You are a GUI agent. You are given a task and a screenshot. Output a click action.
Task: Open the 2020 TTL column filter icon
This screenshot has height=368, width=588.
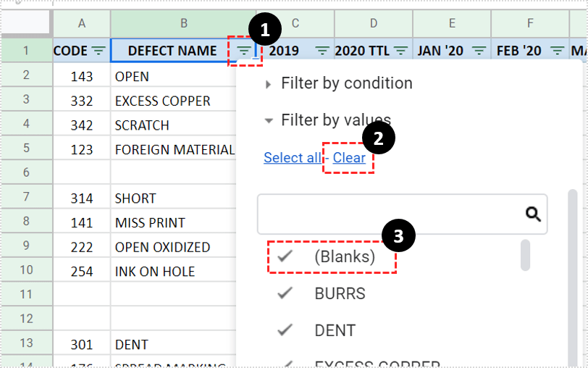coord(400,51)
